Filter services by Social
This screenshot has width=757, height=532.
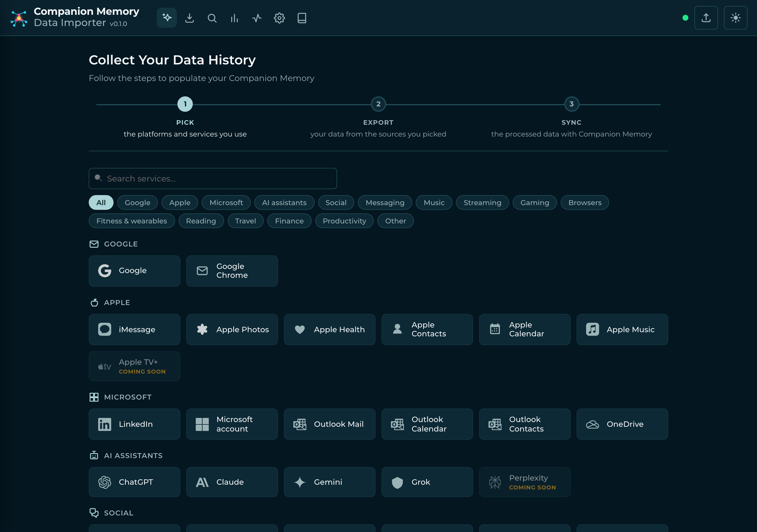click(x=336, y=203)
